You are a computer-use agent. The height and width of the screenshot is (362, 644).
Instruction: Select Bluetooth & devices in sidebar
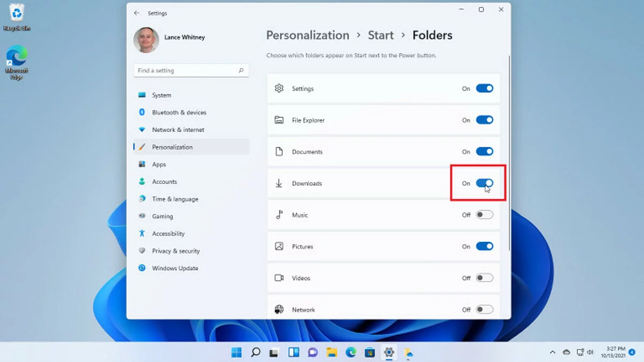click(x=179, y=113)
